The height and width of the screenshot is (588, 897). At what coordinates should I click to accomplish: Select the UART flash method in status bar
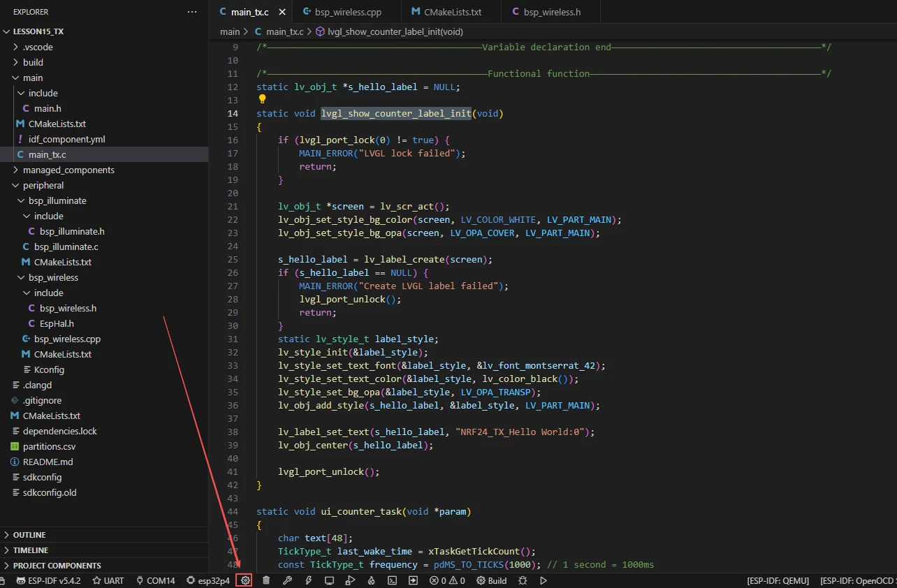pyautogui.click(x=108, y=580)
